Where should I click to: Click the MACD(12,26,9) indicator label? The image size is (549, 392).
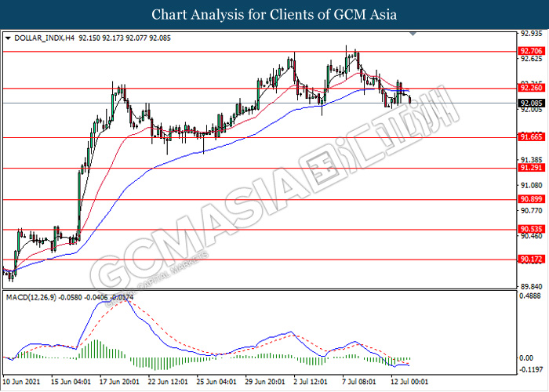(x=31, y=297)
